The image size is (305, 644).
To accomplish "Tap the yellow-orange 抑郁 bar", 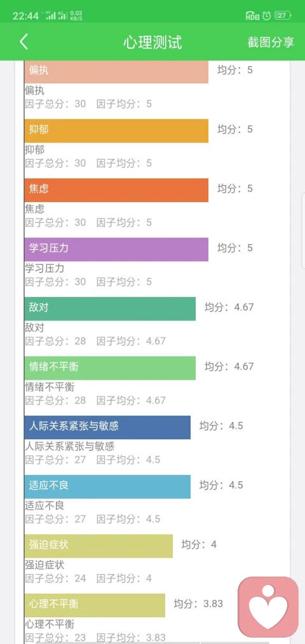I will coord(116,130).
